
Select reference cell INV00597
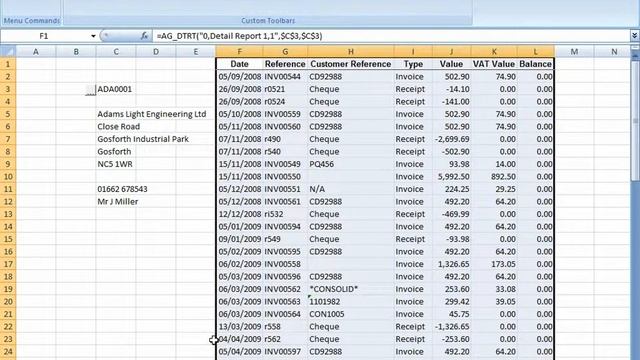click(x=285, y=351)
